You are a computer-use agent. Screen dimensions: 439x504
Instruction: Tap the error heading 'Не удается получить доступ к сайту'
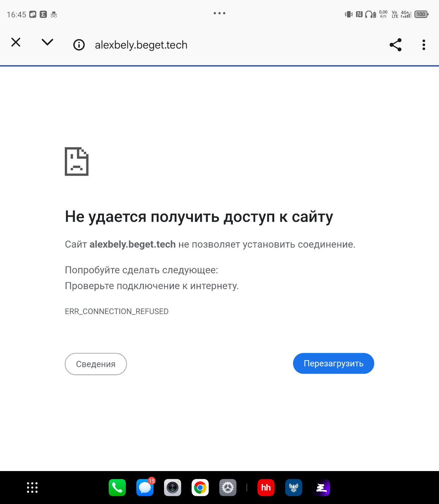pyautogui.click(x=199, y=217)
